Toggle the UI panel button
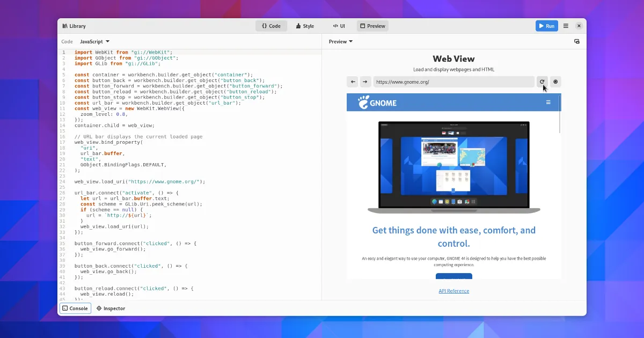Image resolution: width=644 pixels, height=338 pixels. pos(339,26)
